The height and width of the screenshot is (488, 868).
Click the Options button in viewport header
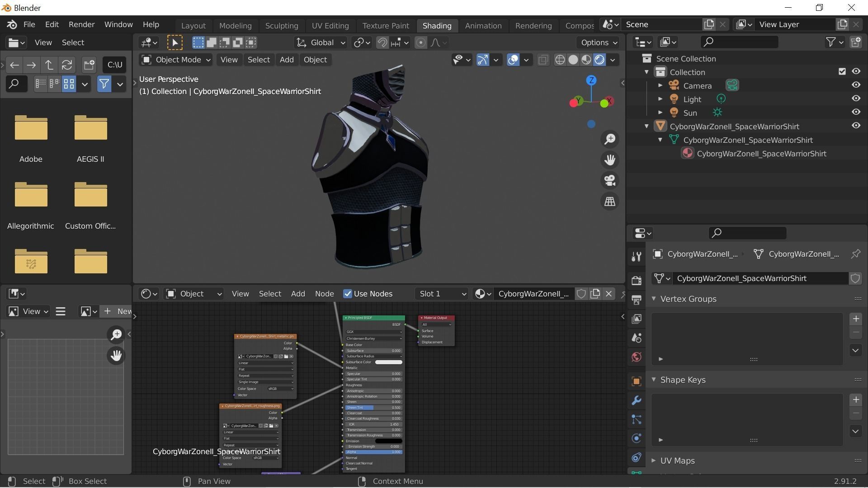click(599, 42)
